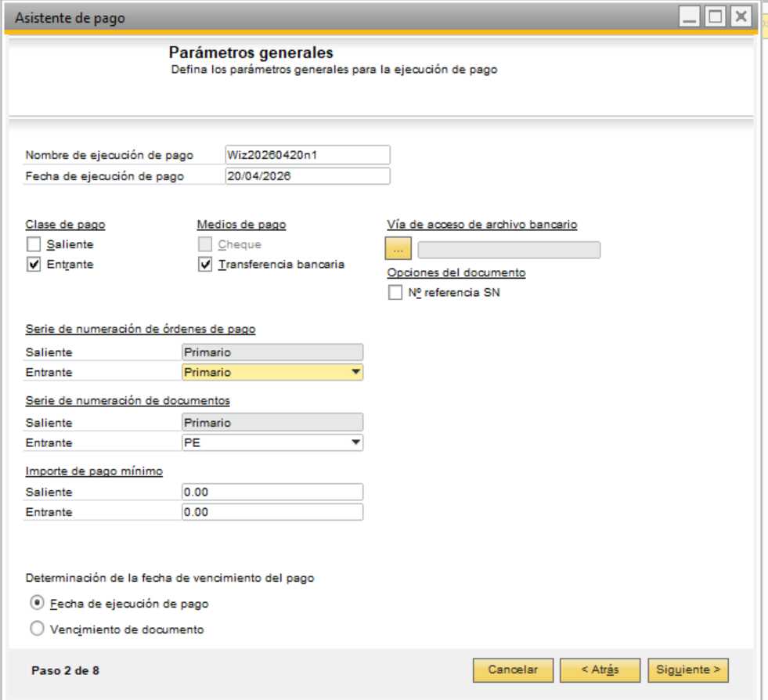
Task: Open Entrante payment order series dropdown
Action: coord(356,373)
